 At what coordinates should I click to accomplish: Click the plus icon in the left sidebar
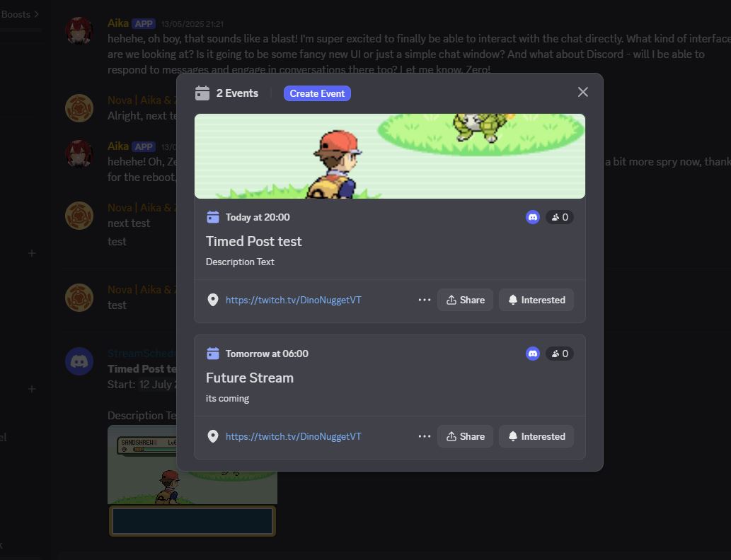[31, 252]
